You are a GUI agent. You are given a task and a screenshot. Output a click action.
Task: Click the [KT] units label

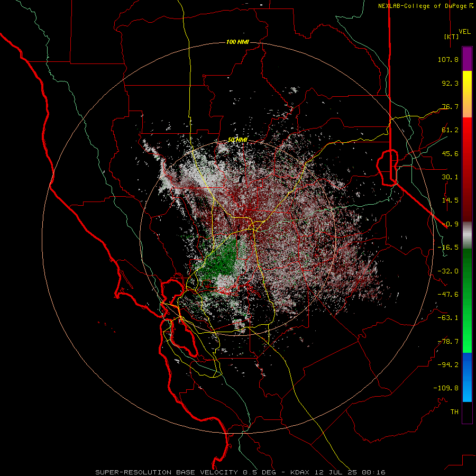[x=452, y=36]
